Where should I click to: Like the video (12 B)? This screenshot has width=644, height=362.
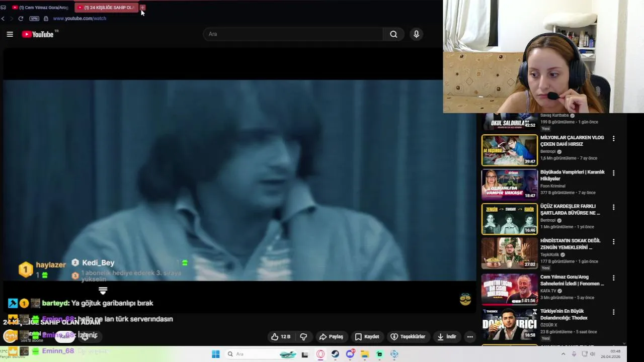click(x=280, y=337)
